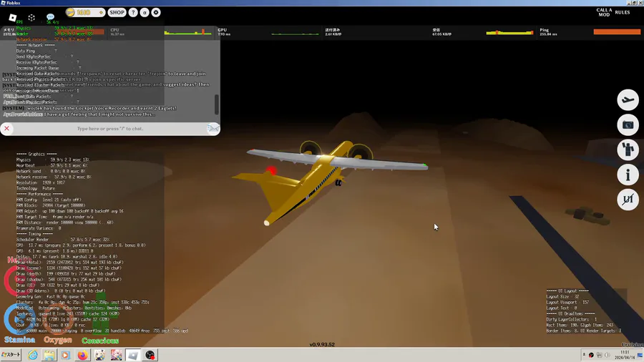Viewport: 644px width, 362px height.
Task: Click the chat window scrollbar
Action: click(216, 104)
